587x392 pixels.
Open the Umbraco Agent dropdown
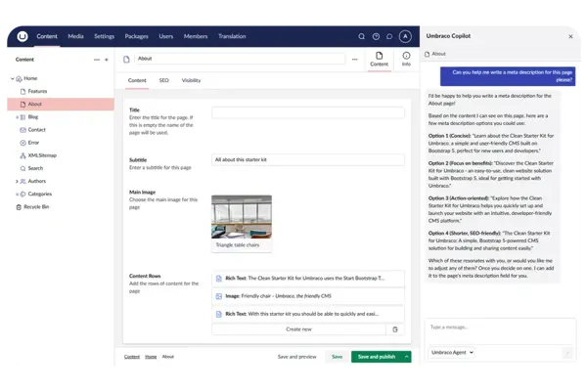452,352
